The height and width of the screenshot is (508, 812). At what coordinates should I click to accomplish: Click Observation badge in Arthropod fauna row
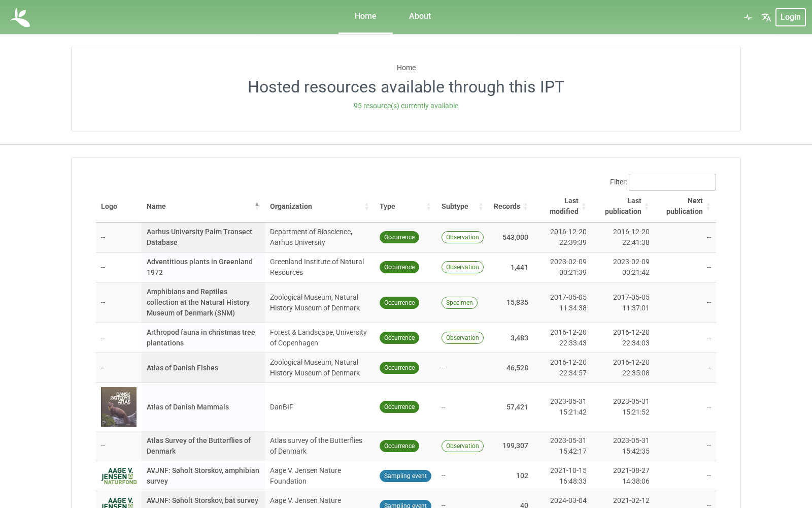pyautogui.click(x=462, y=338)
